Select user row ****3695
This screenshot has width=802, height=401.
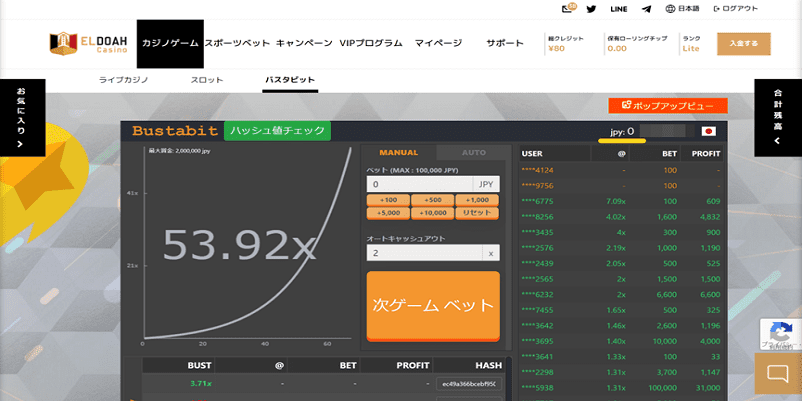621,341
